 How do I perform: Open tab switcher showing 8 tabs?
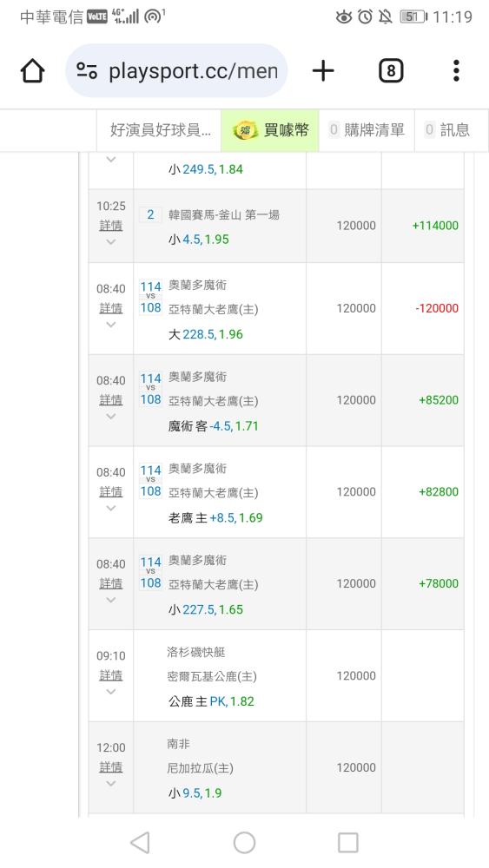pos(391,71)
